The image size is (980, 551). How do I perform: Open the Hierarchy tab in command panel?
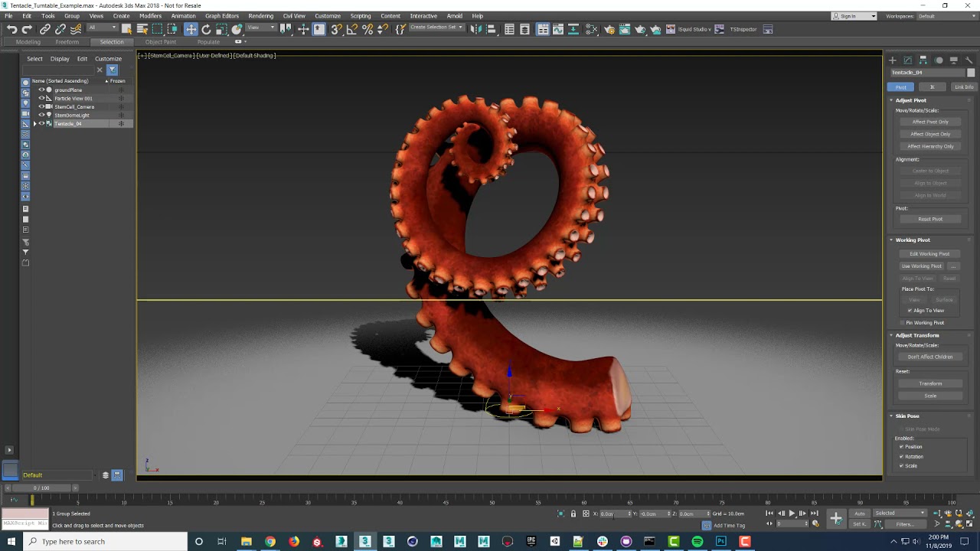point(923,60)
